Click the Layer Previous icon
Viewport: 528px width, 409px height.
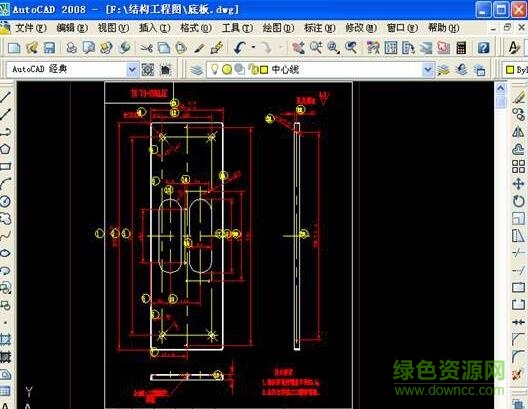click(x=461, y=70)
